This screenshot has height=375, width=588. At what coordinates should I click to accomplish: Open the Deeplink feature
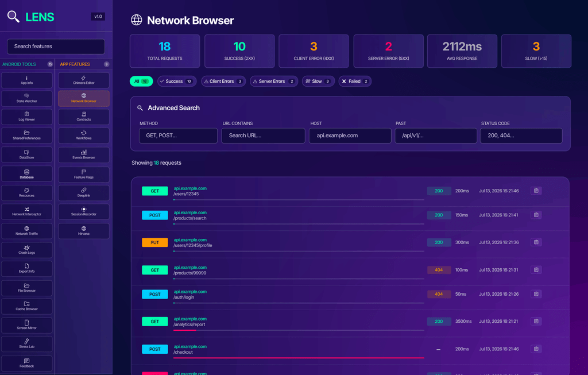[84, 193]
